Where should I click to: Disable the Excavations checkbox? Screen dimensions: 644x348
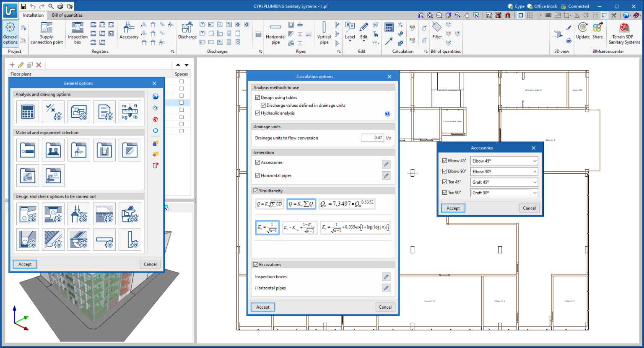pyautogui.click(x=256, y=265)
